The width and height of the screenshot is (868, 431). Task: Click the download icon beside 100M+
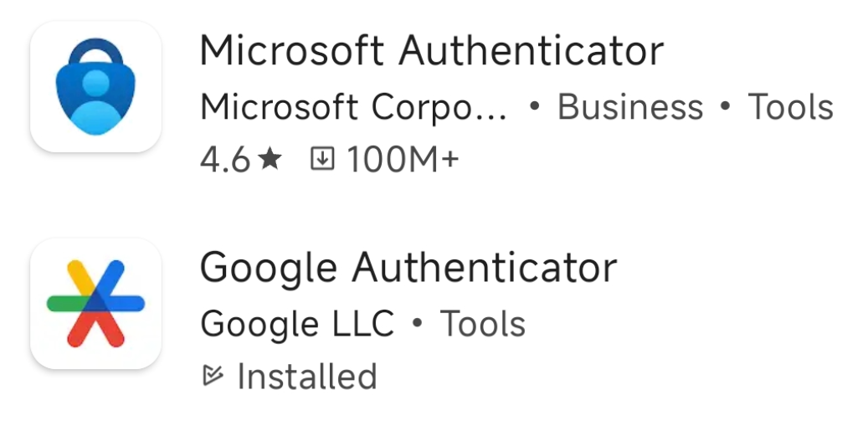click(x=321, y=158)
